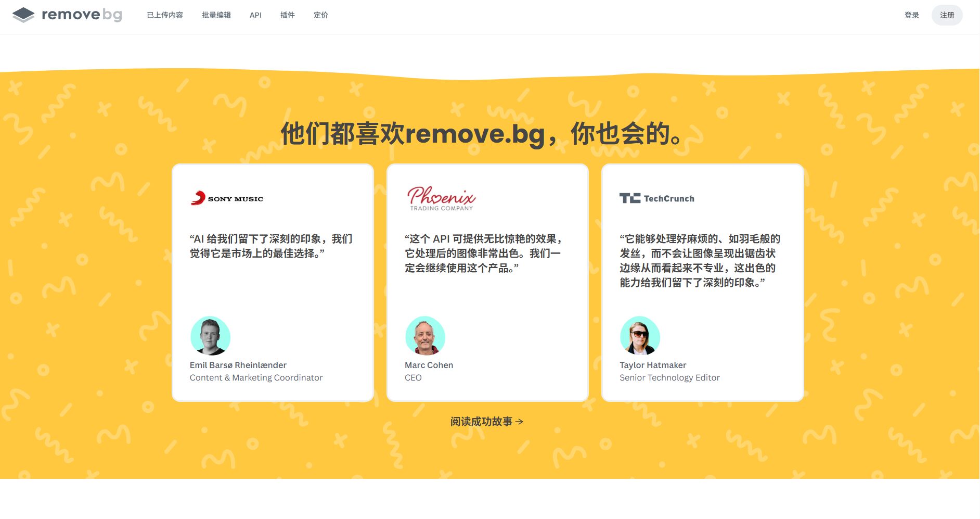
Task: Select the Sony Music testimonial quote text
Action: pos(271,246)
